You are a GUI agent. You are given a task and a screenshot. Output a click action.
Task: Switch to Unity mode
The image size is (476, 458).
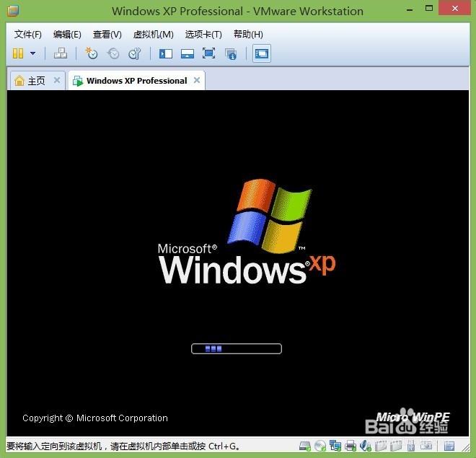click(231, 54)
